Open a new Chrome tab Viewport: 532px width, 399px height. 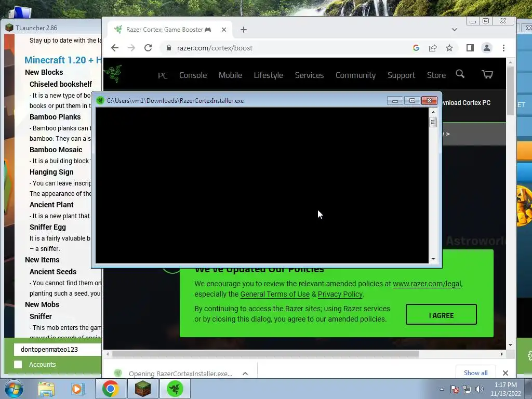click(243, 30)
